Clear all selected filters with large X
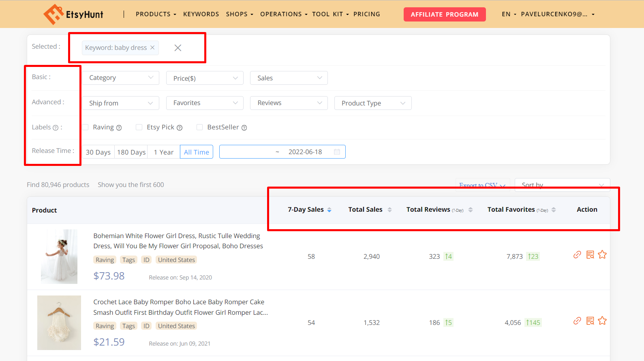Viewport: 644px width, 361px height. pyautogui.click(x=178, y=48)
